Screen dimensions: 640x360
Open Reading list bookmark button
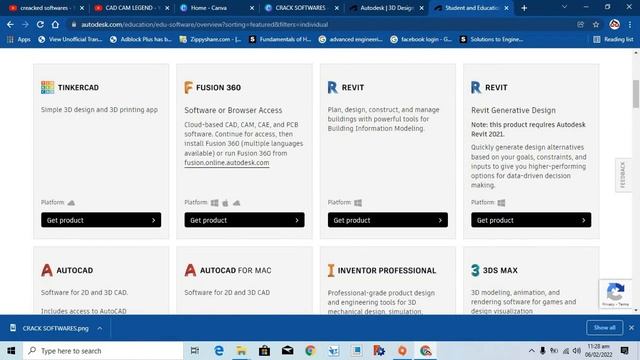coord(613,40)
